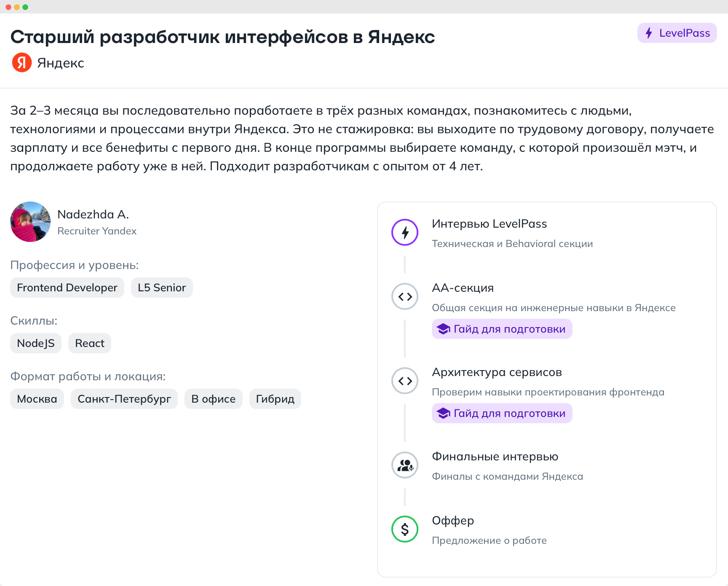Choose the Санкт-Петербург location chip
The height and width of the screenshot is (586, 728).
click(x=124, y=399)
